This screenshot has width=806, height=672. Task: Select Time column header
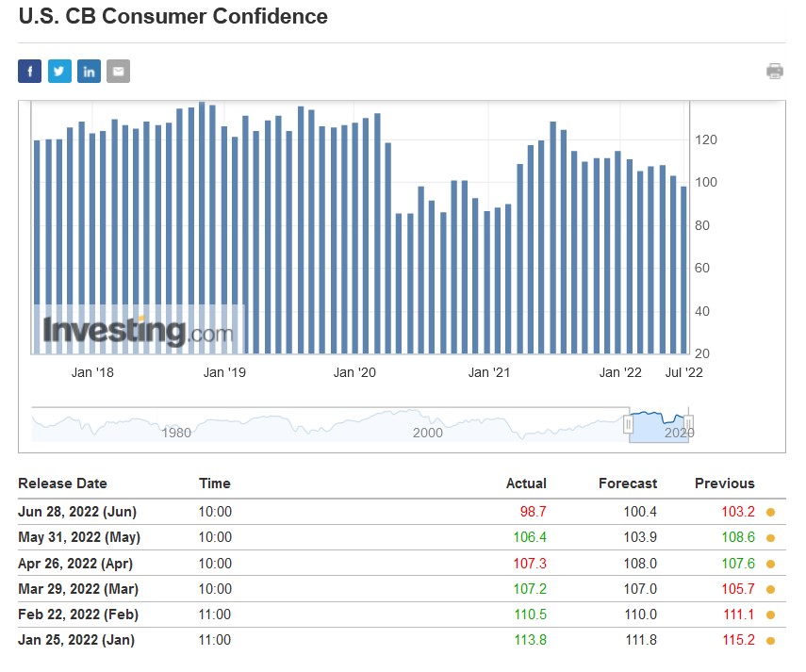(215, 484)
